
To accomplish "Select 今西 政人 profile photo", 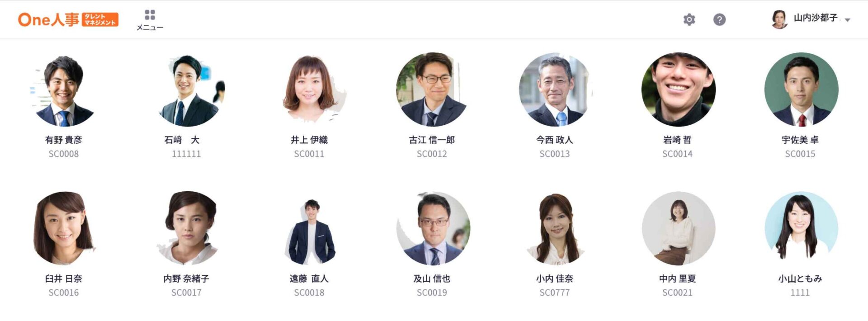I will click(555, 90).
